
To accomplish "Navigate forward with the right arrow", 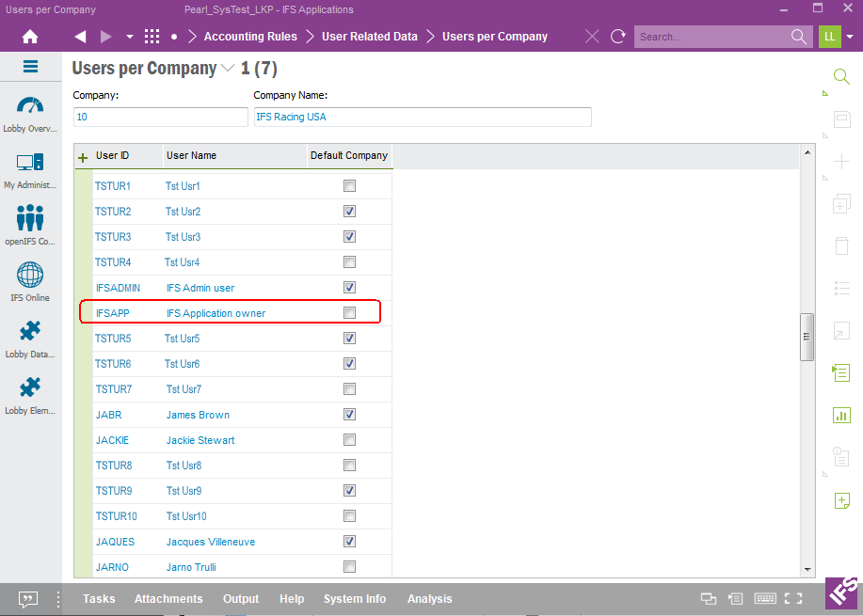I will (x=106, y=37).
